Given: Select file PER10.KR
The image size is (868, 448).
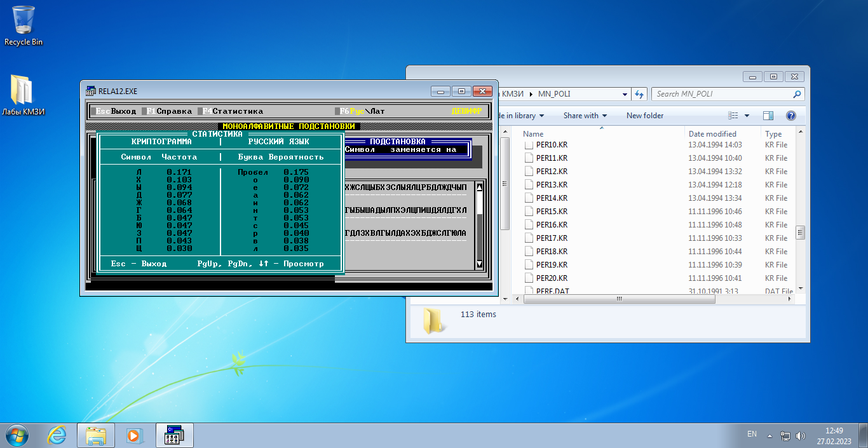Looking at the screenshot, I should click(552, 145).
